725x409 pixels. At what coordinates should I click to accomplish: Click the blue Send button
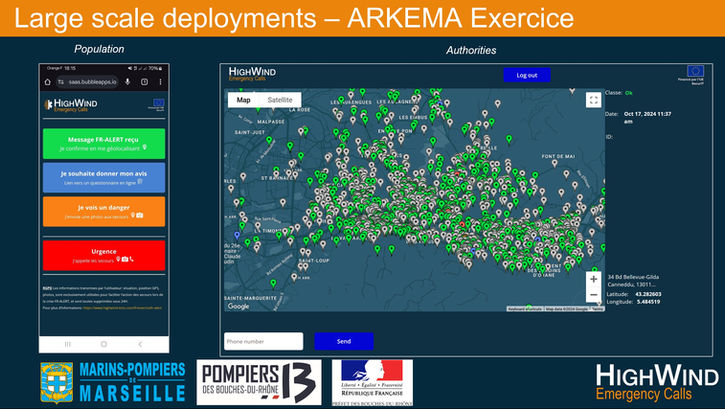[344, 341]
